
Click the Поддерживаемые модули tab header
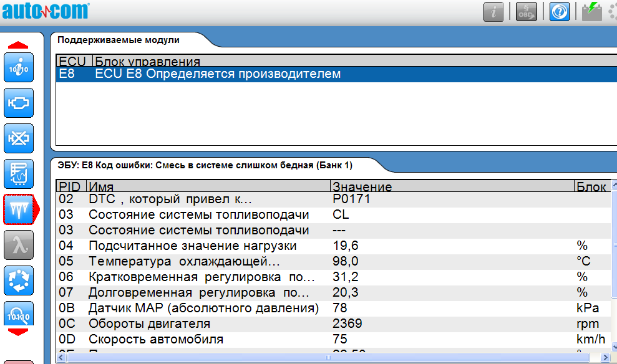pyautogui.click(x=119, y=41)
